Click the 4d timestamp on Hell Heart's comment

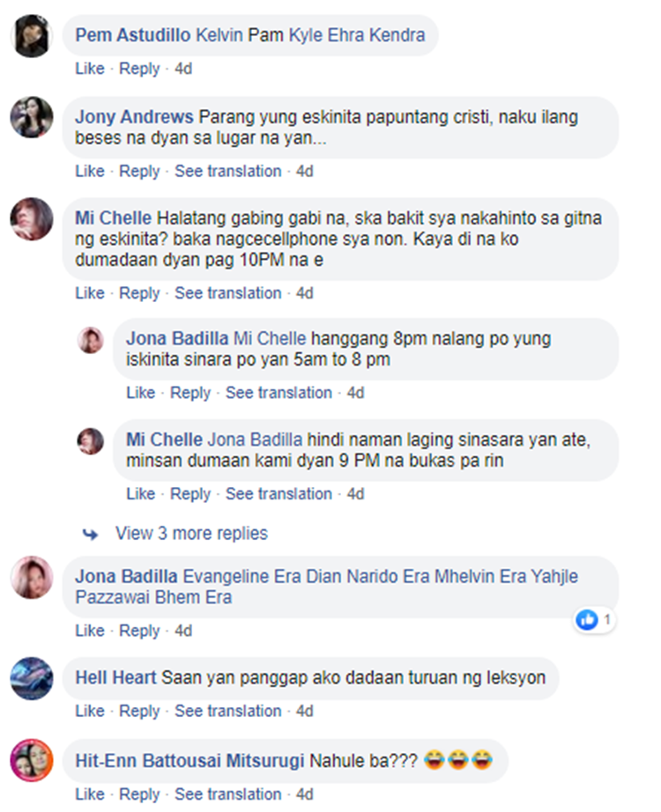coord(304,711)
